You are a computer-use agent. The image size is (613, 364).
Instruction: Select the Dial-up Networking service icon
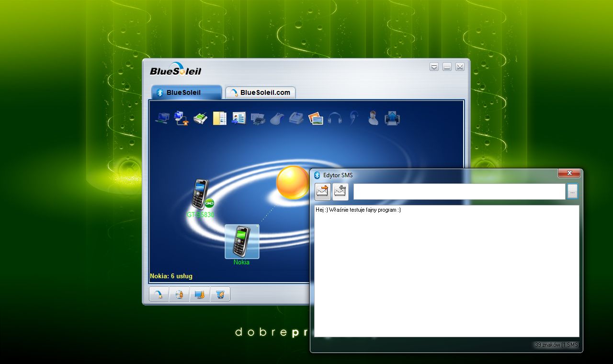[x=181, y=118]
